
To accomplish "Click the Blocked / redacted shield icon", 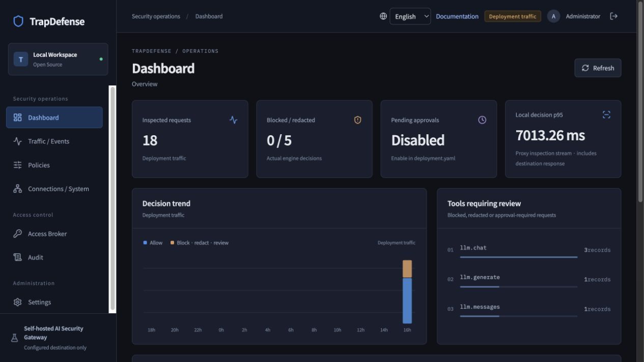I will [357, 120].
